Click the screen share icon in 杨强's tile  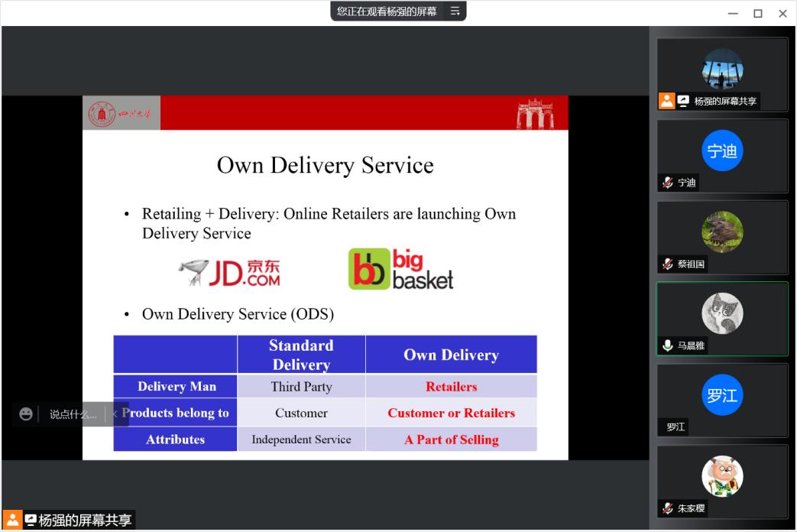(x=684, y=101)
